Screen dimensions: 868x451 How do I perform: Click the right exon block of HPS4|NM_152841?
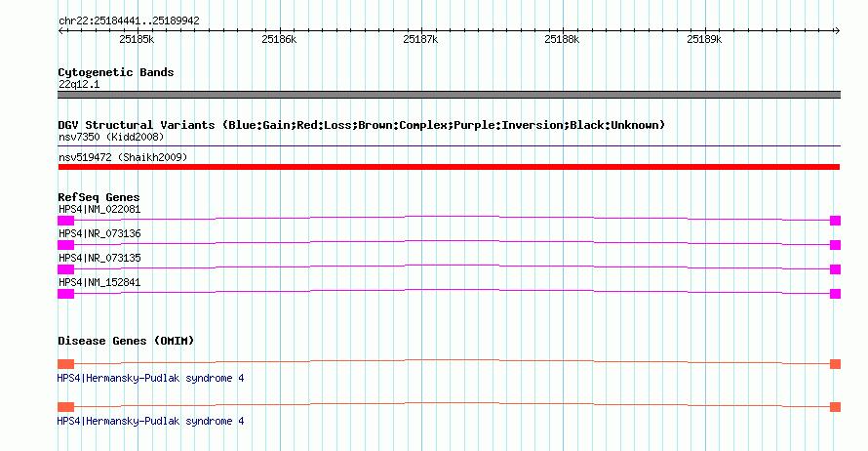(x=836, y=294)
